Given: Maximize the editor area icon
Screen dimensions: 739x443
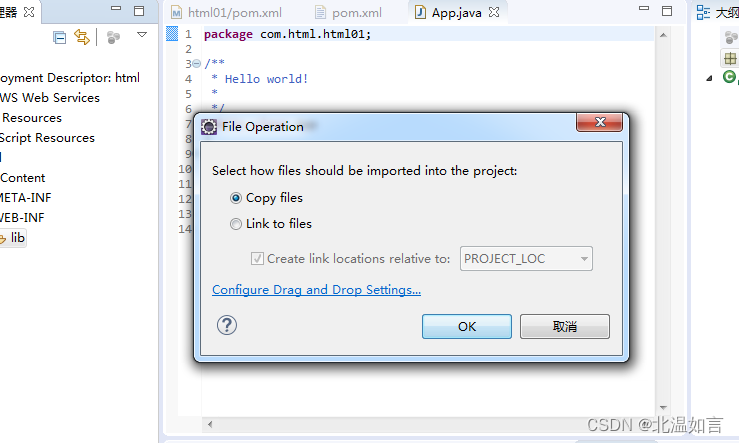Looking at the screenshot, I should [x=667, y=11].
